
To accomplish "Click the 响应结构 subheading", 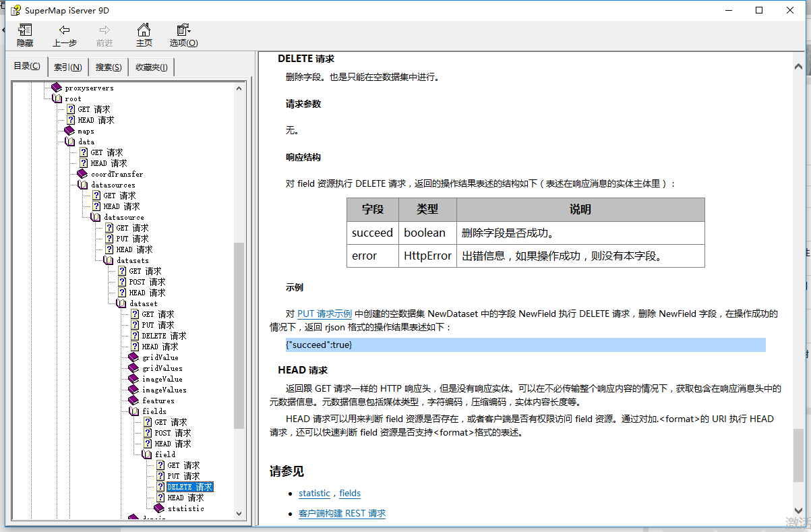I will (x=303, y=157).
